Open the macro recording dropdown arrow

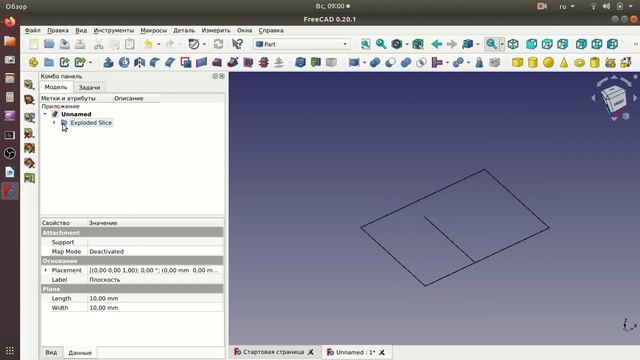[204, 44]
